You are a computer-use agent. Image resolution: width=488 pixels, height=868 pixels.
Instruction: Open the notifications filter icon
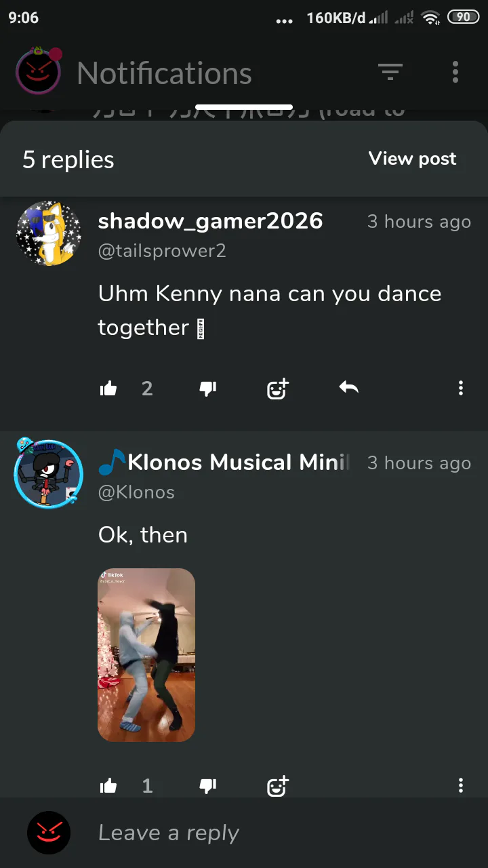click(x=390, y=72)
